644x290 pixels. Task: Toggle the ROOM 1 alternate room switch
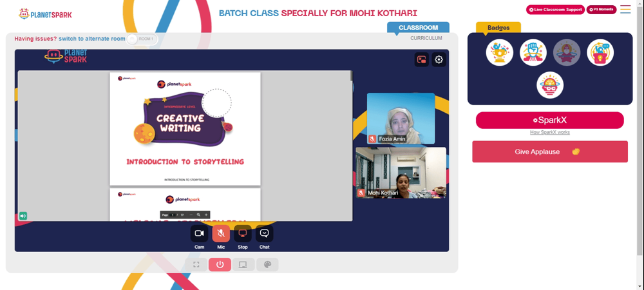(x=142, y=39)
